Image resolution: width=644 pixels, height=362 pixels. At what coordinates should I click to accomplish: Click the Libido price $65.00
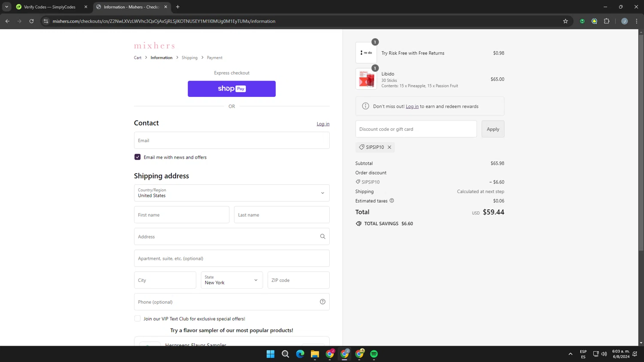(497, 79)
